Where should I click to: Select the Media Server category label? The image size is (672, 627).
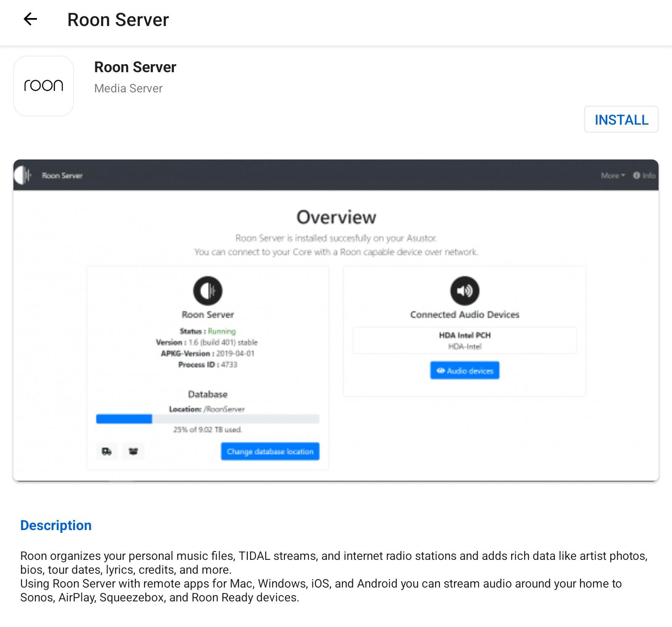128,89
